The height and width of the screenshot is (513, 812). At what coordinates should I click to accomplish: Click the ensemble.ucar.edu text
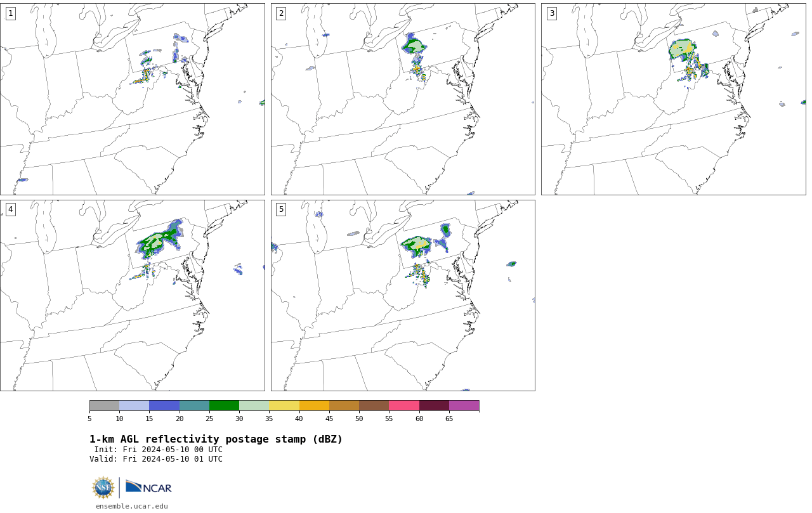coord(132,506)
